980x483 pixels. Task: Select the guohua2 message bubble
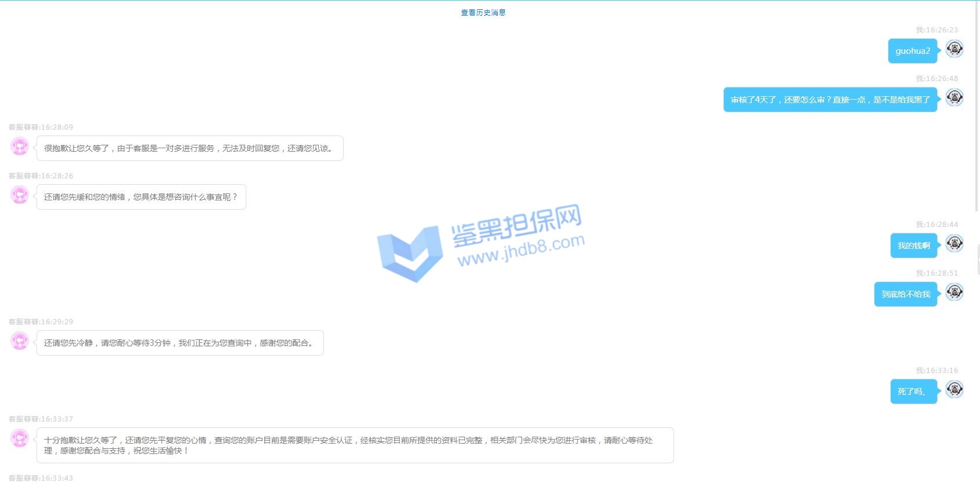pyautogui.click(x=912, y=51)
